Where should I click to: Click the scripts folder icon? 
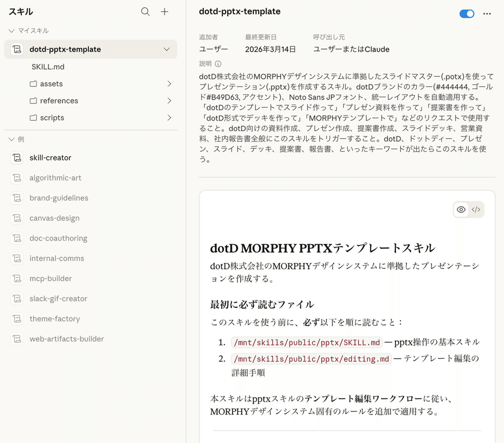(x=33, y=118)
